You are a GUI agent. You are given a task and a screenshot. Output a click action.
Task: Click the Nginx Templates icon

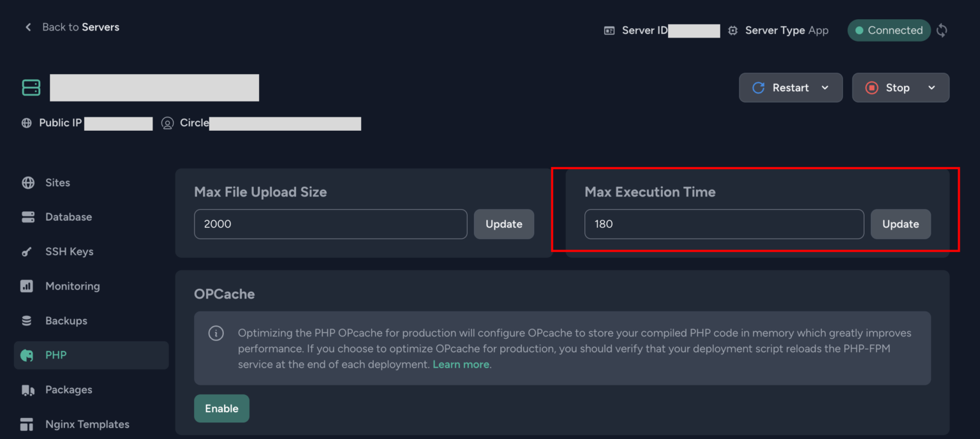tap(28, 424)
